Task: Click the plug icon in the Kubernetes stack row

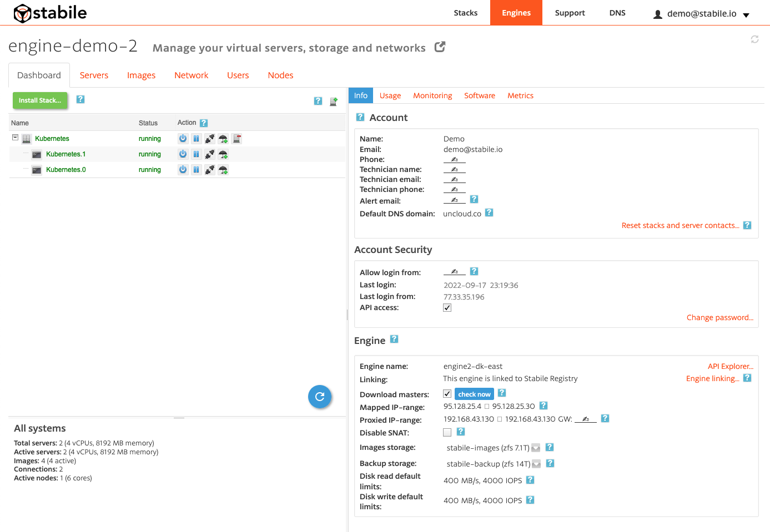Action: pyautogui.click(x=210, y=139)
